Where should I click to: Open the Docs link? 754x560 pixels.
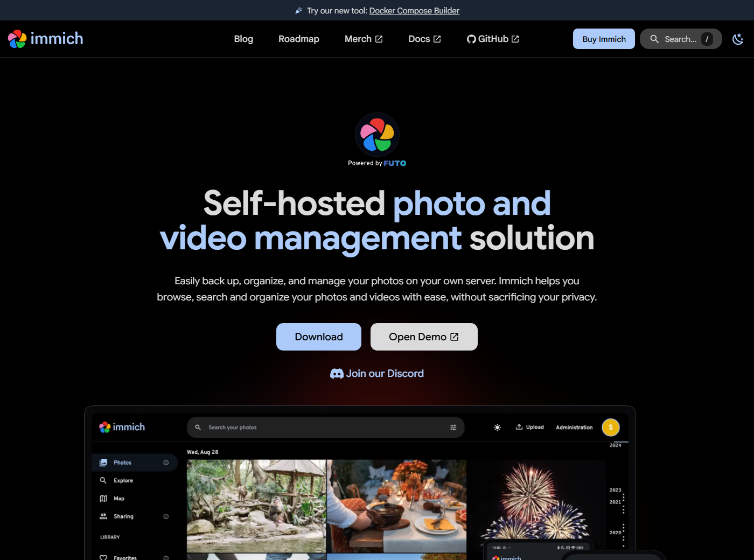coord(424,39)
